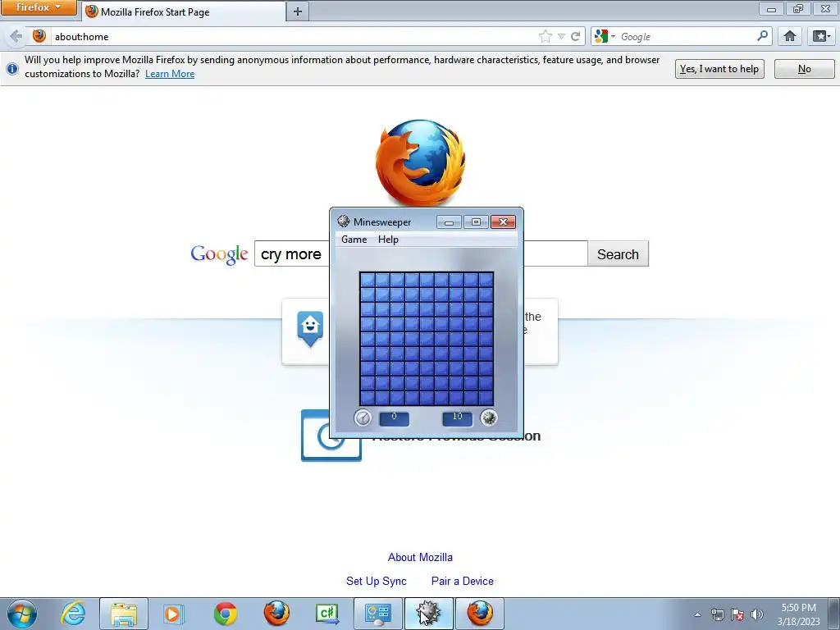Minimize the Minesweeper window
Image resolution: width=840 pixels, height=630 pixels.
[x=449, y=221]
